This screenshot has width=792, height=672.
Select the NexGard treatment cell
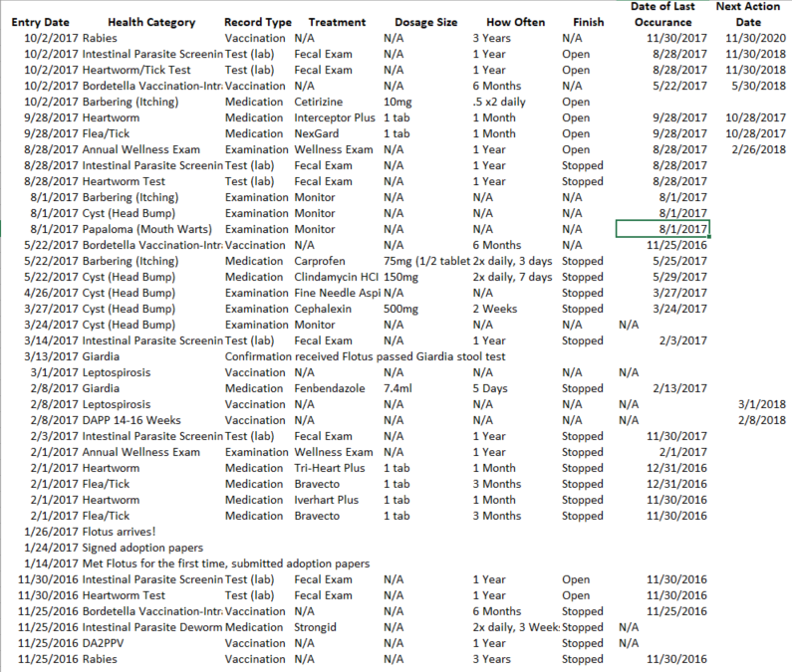coord(317,133)
